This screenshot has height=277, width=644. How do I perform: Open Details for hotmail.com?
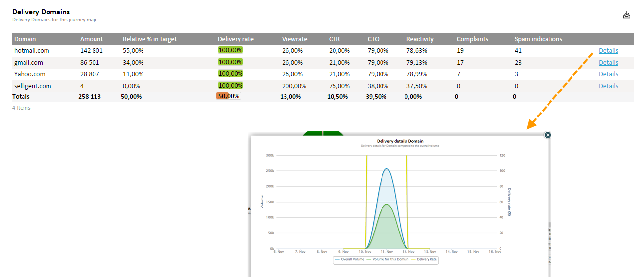pos(608,51)
